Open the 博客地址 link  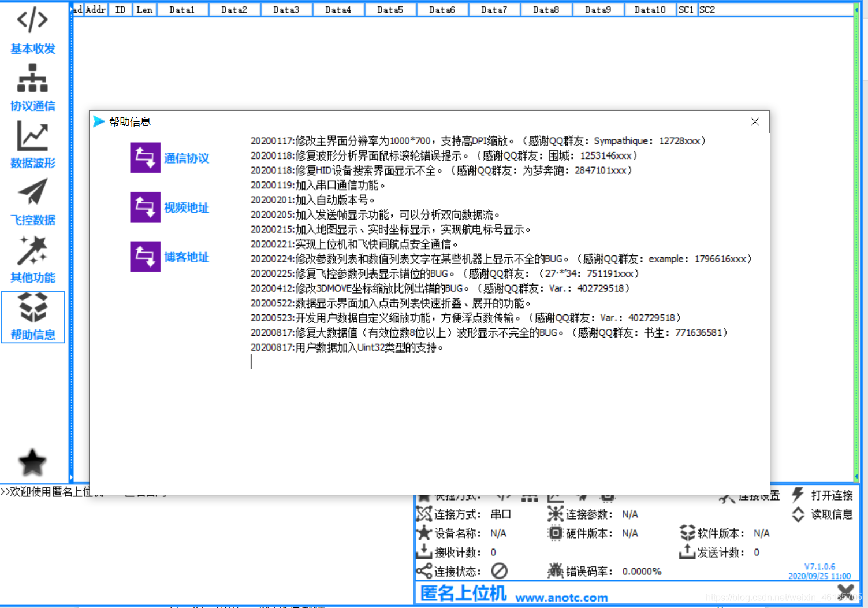(x=187, y=257)
